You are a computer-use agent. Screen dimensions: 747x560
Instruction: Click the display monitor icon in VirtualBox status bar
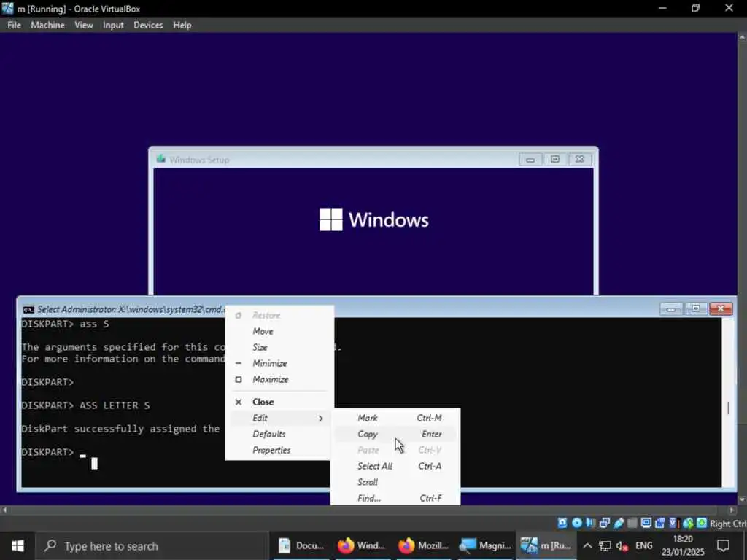646,523
